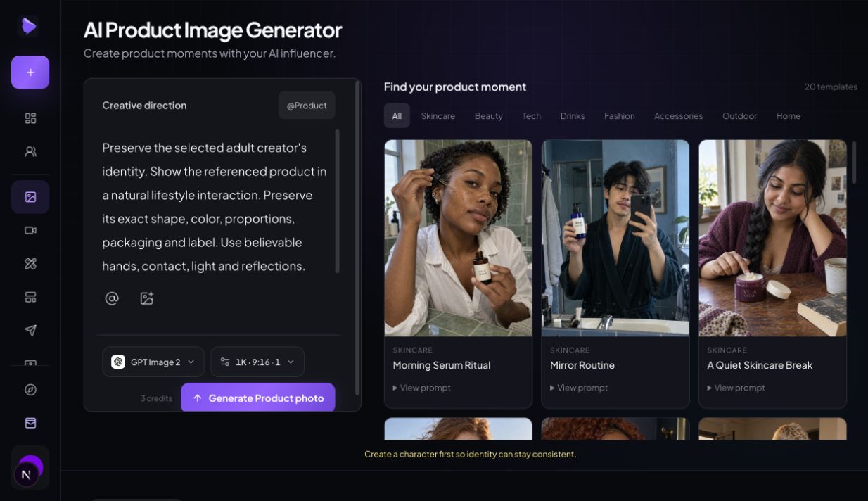
Task: Select the All category tab
Action: [397, 116]
